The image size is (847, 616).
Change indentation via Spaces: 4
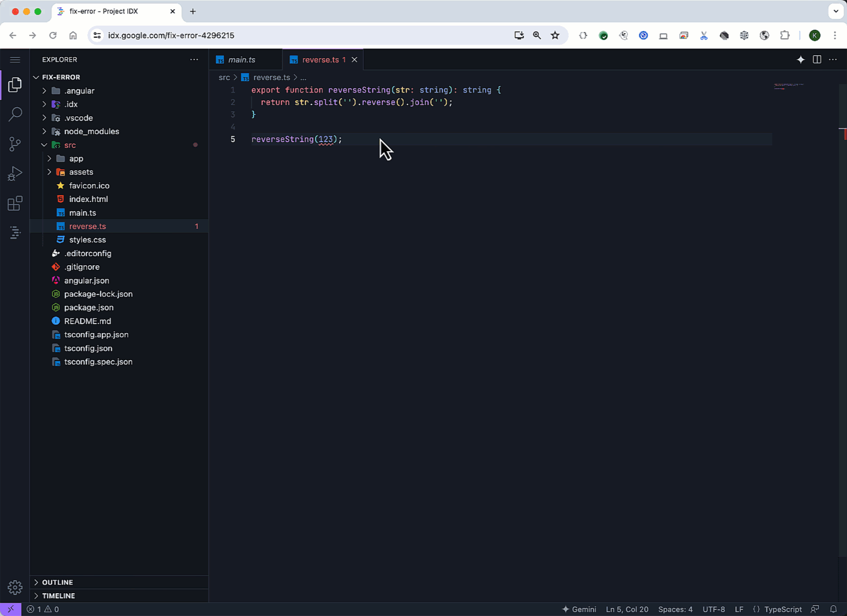675,609
